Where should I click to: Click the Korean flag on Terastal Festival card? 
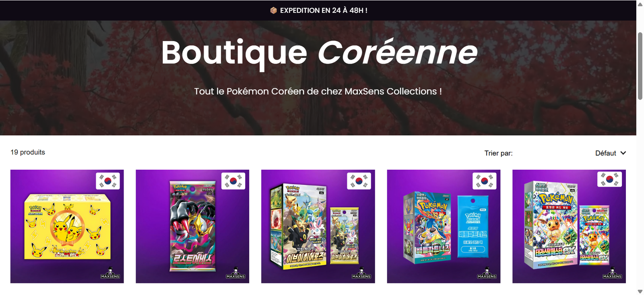[x=610, y=179]
